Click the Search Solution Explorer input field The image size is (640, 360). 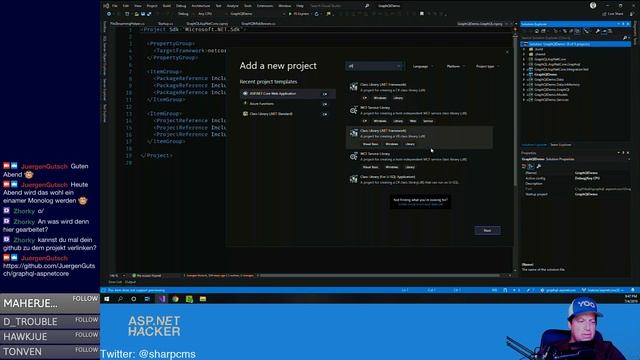point(571,38)
